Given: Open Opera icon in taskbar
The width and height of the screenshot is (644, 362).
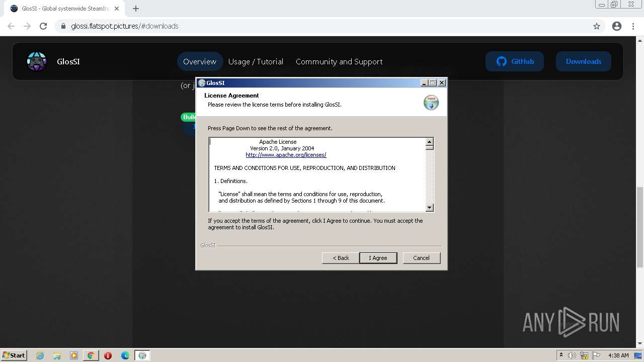Looking at the screenshot, I should [108, 355].
